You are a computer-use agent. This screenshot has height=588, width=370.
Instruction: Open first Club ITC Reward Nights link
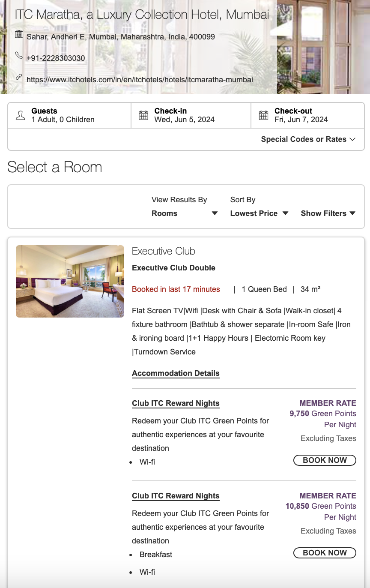coord(176,403)
